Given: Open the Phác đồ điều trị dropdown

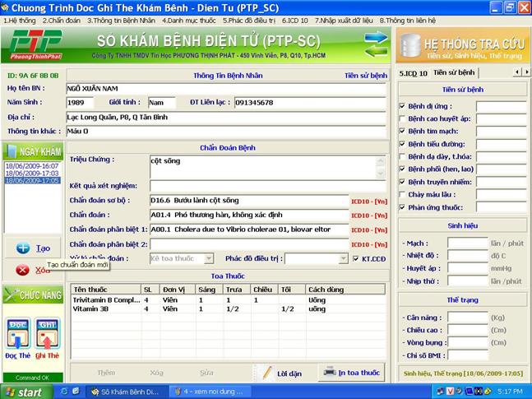Looking at the screenshot, I should [x=345, y=258].
